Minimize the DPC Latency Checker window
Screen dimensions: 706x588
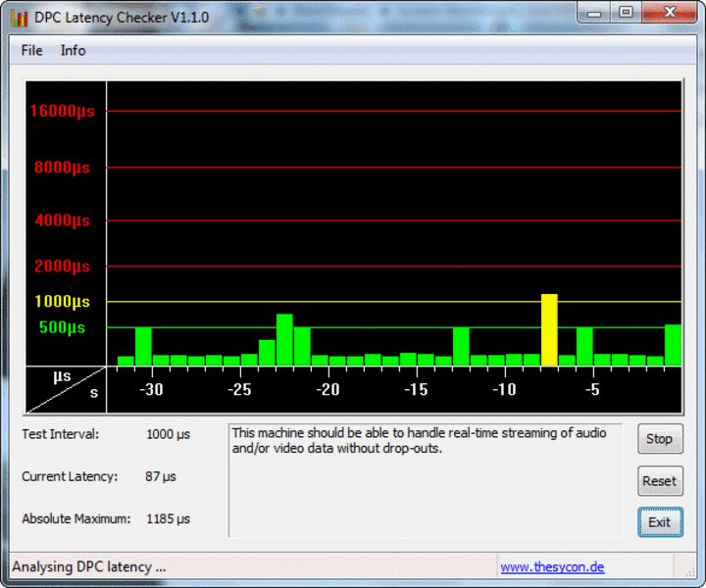594,13
